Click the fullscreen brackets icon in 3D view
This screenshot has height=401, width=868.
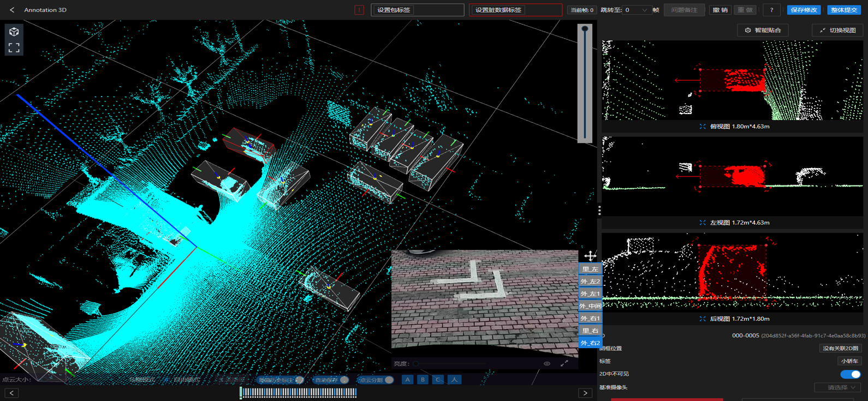tap(14, 48)
